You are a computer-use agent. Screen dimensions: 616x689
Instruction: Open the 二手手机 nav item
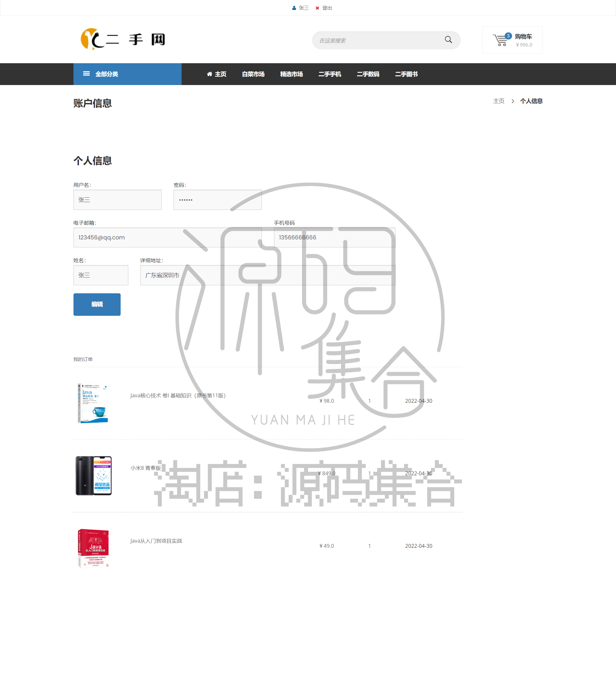coord(330,74)
